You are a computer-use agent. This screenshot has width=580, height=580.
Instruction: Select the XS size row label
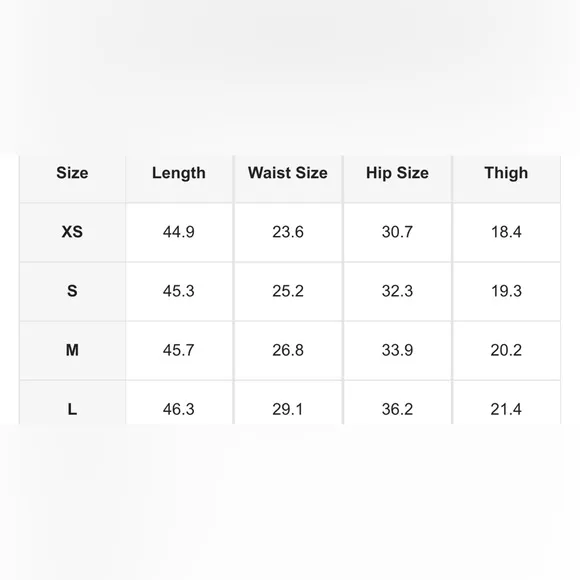(x=72, y=232)
